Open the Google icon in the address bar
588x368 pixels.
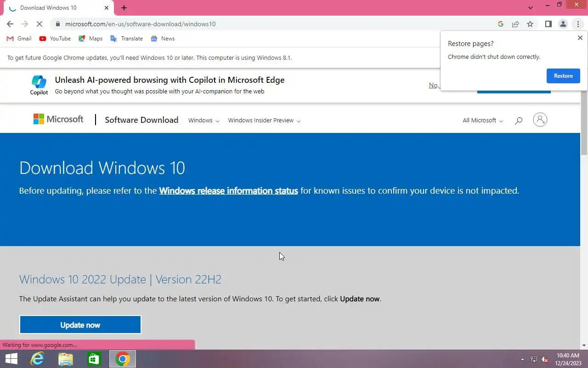[x=501, y=24]
